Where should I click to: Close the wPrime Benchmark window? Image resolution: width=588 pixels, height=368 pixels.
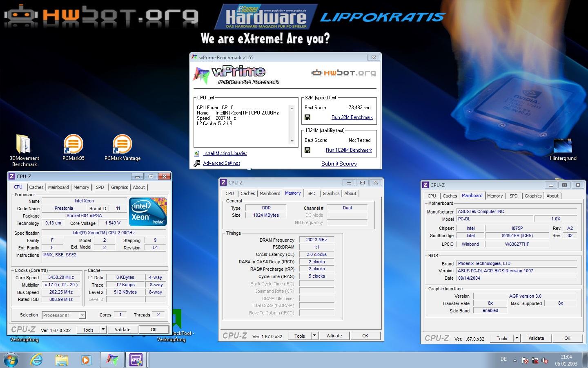click(x=373, y=58)
